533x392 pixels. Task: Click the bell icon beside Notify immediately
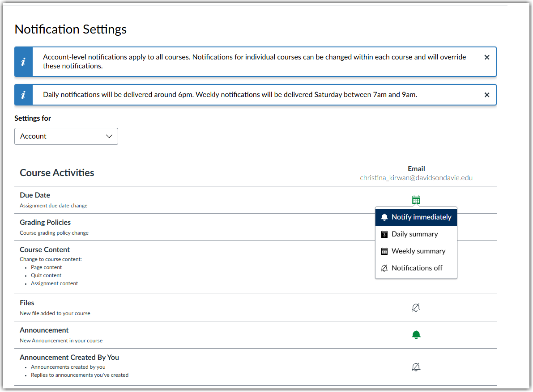pyautogui.click(x=385, y=217)
